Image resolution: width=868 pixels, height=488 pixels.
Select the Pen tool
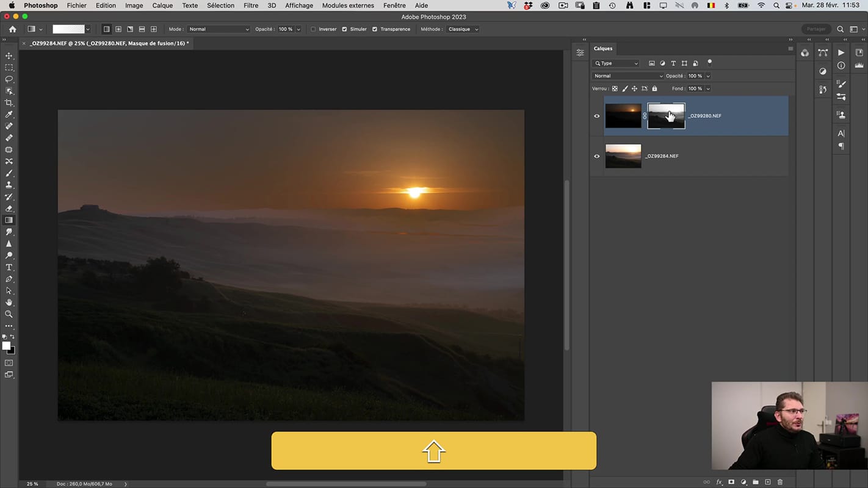(9, 279)
